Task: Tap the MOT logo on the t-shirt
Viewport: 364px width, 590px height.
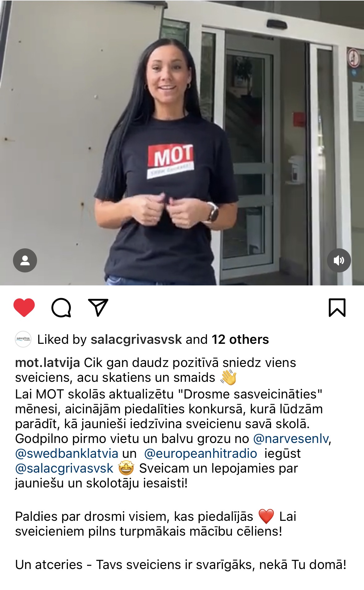Action: click(x=170, y=161)
